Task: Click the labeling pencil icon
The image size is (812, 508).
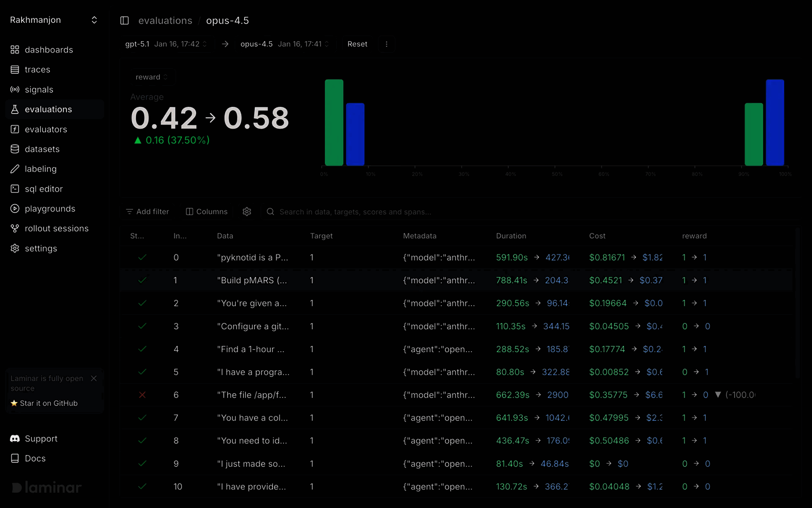Action: 15,169
